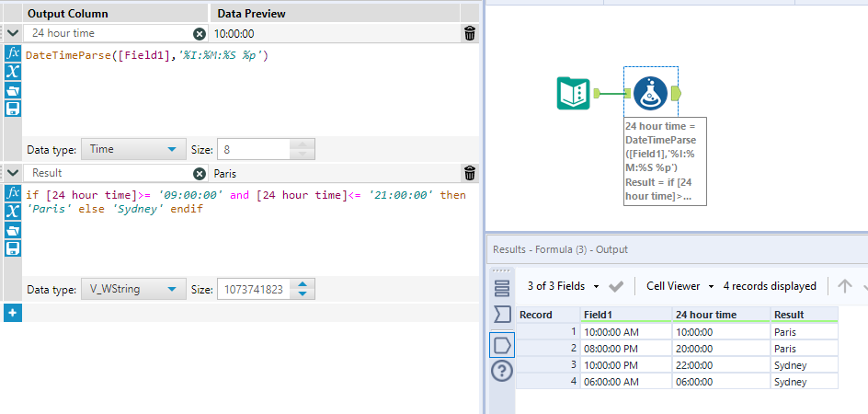This screenshot has width=868, height=414.
Task: Delete the 24 hour time expression
Action: coord(470,34)
